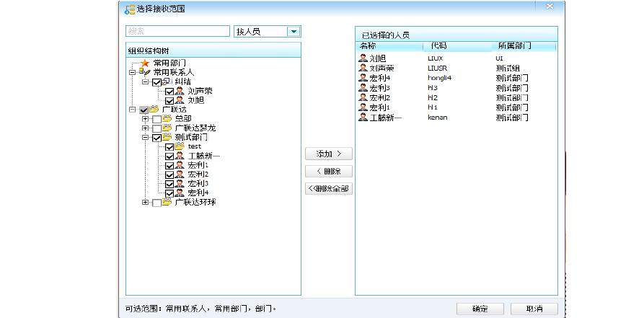Click the dialog title icon beside 选择接收范围

130,9
